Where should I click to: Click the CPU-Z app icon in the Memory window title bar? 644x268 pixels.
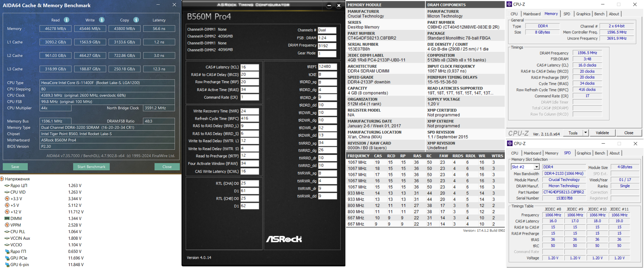509,4
